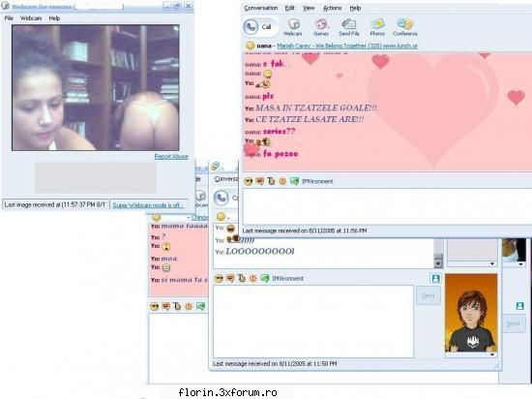Open the Actions menu
Viewport: 532px width, 399px height.
(332, 8)
